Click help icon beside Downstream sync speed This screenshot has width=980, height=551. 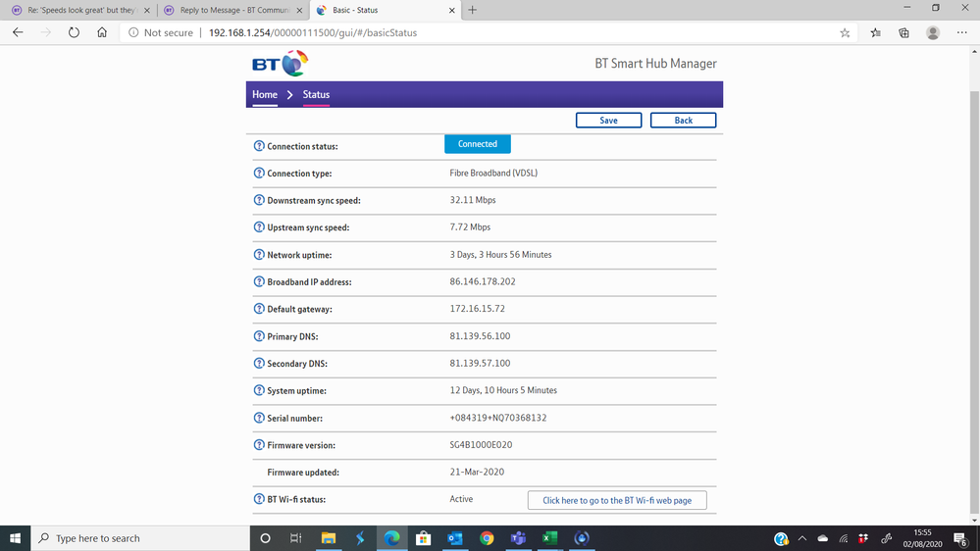click(x=259, y=201)
